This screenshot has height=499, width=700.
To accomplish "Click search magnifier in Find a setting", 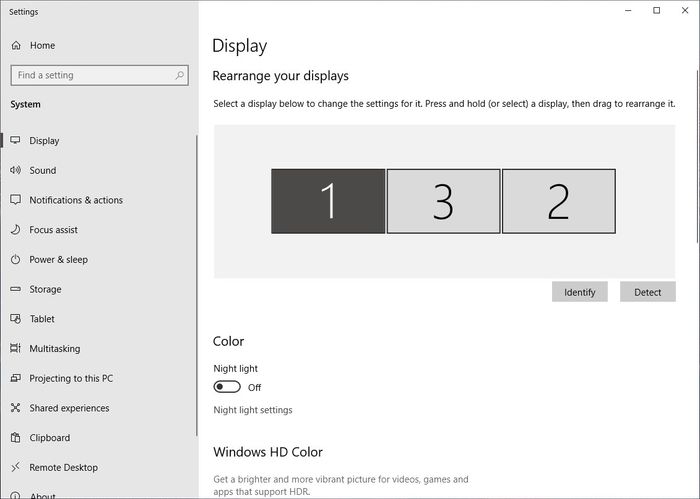I will (179, 75).
